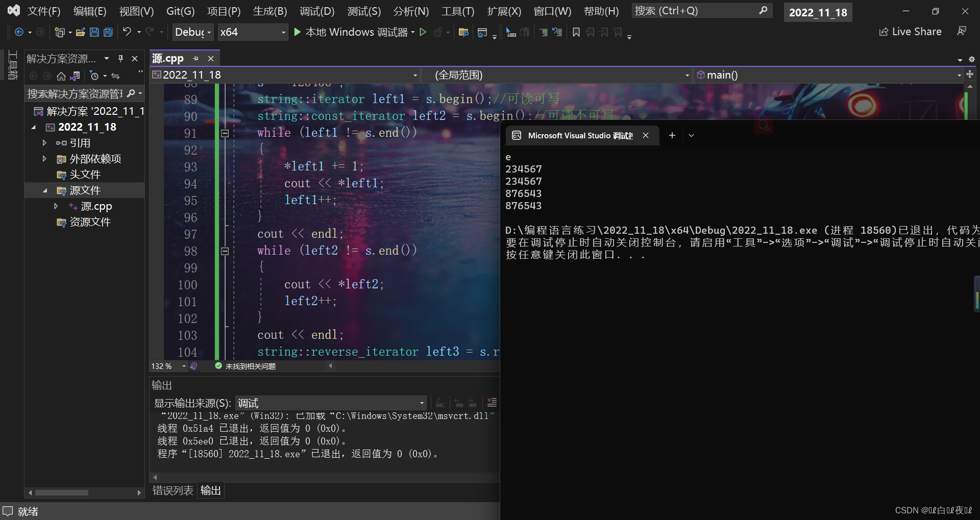Click the IntelliCode brain icon in editor footer
The image size is (980, 520).
(193, 366)
